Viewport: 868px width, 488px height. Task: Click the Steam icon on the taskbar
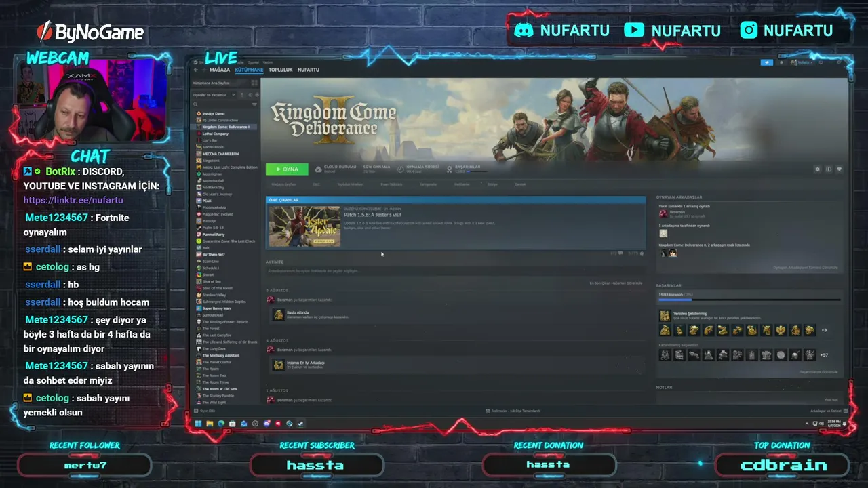[x=300, y=424]
